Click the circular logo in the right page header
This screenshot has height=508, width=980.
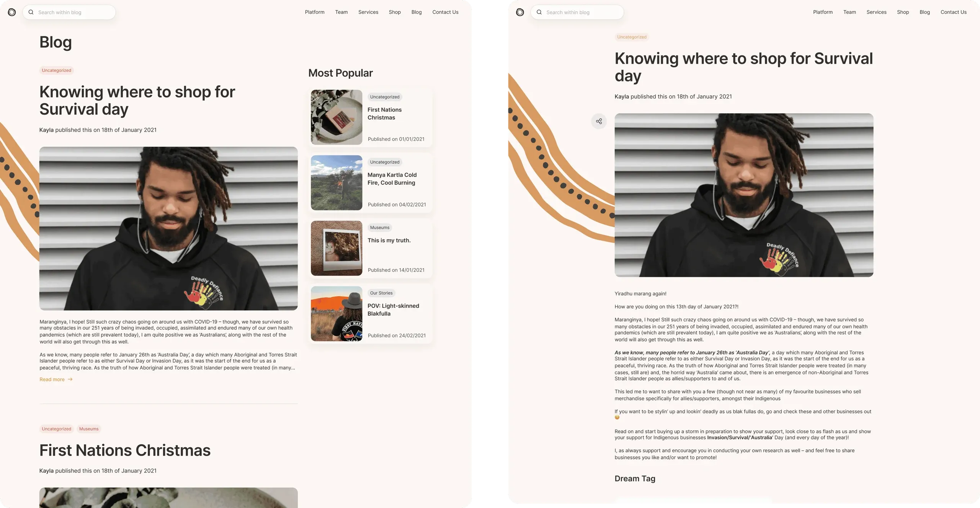click(x=520, y=12)
